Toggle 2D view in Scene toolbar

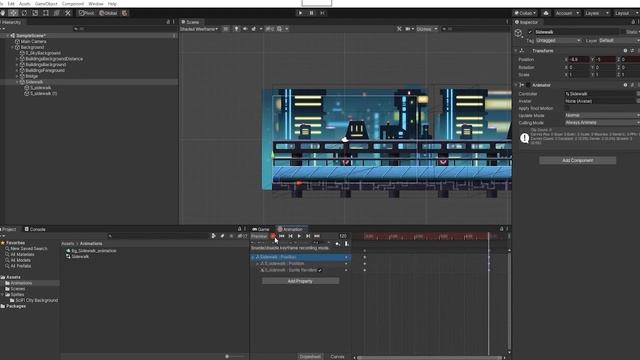[226, 29]
